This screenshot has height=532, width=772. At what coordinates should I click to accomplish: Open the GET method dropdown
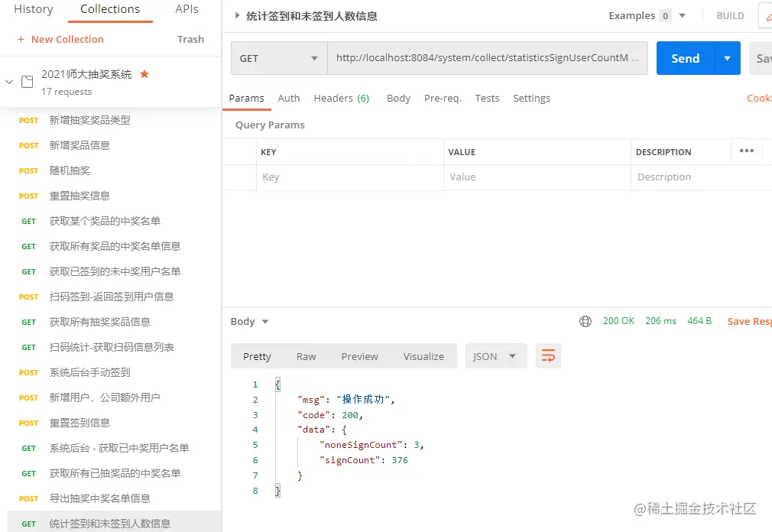pos(279,58)
